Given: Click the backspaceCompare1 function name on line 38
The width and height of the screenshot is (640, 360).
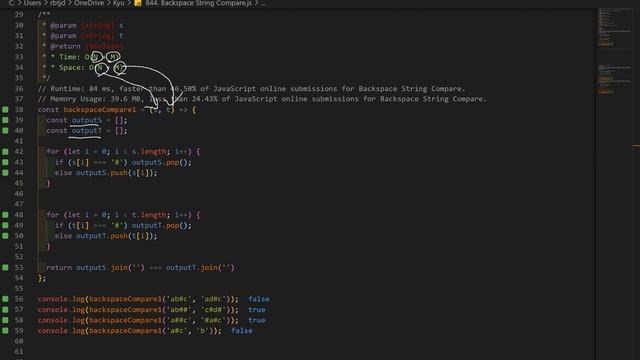Looking at the screenshot, I should 100,109.
